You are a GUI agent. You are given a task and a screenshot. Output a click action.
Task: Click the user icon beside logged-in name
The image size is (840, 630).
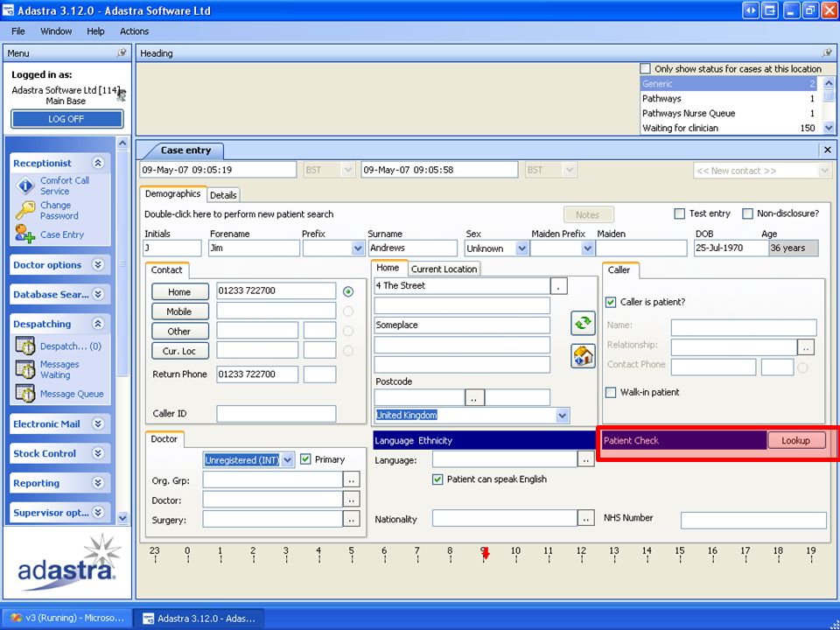tap(122, 94)
